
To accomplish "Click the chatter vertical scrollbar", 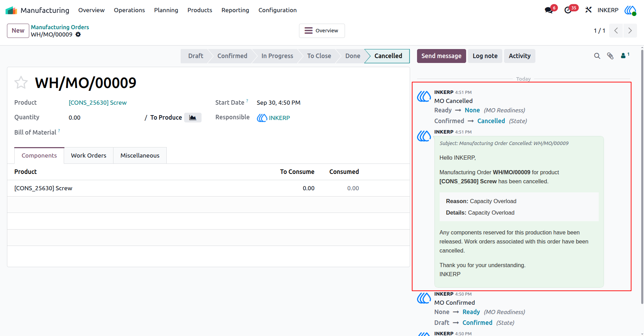I will pos(642,177).
